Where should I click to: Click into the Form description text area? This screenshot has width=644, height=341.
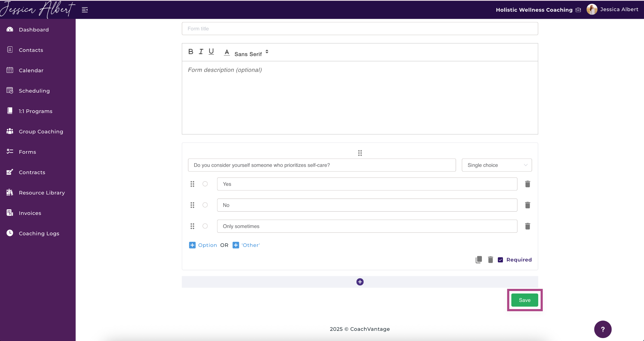click(x=360, y=98)
